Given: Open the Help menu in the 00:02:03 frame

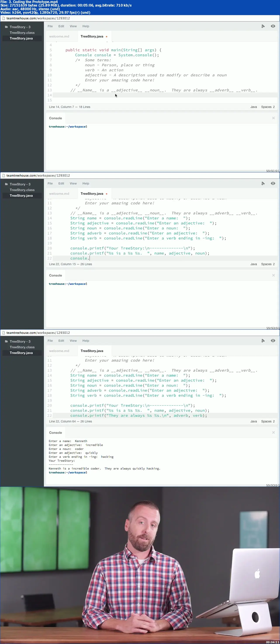Looking at the screenshot, I should coord(86,183).
